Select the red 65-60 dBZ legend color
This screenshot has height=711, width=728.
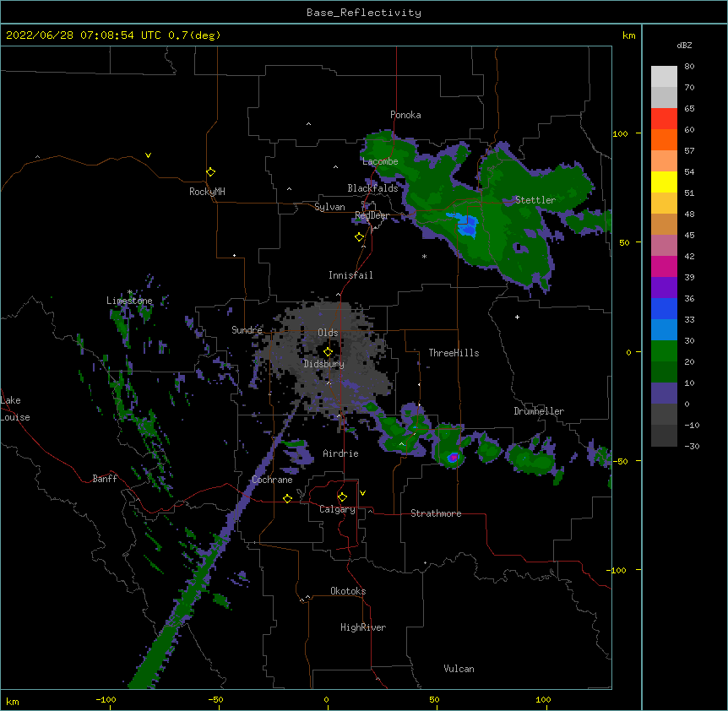(664, 119)
